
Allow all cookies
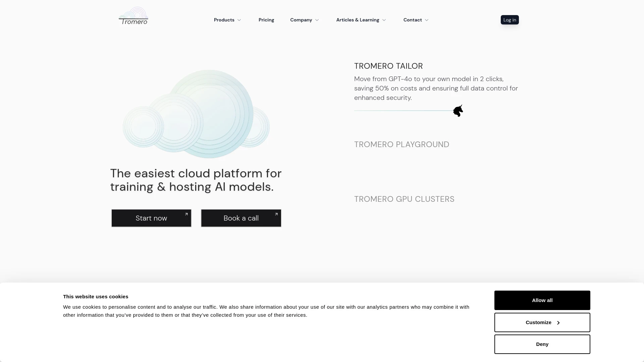(542, 300)
